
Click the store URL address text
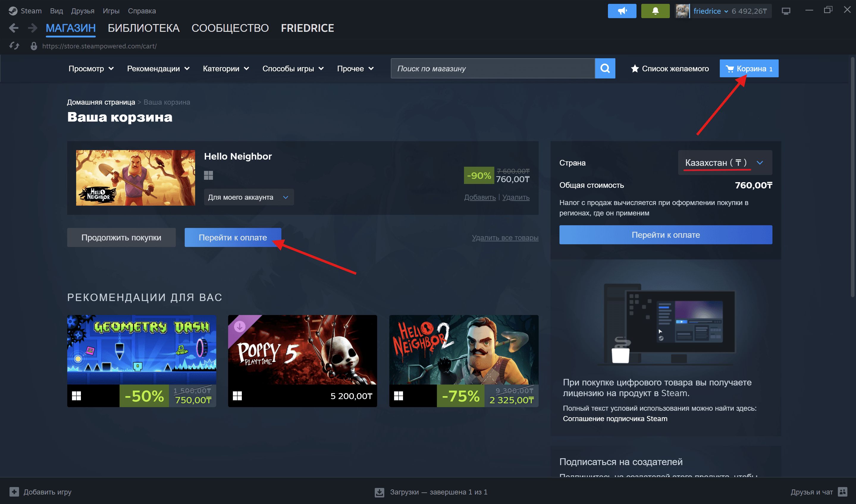pyautogui.click(x=99, y=46)
